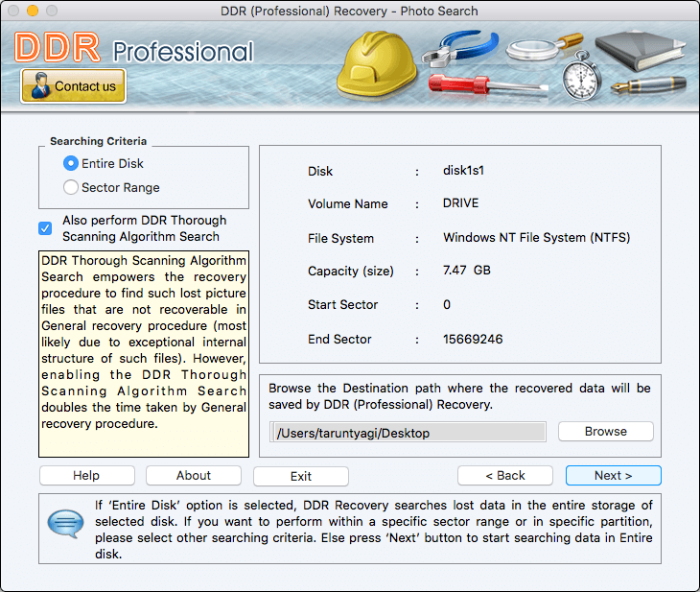Click the destination path field /Users/taruntyagi/Desktop
Image resolution: width=700 pixels, height=592 pixels.
click(x=408, y=433)
